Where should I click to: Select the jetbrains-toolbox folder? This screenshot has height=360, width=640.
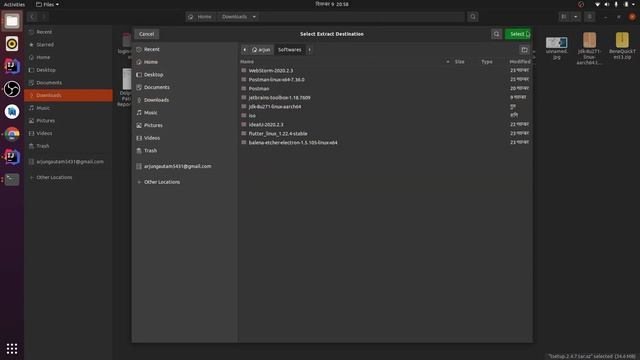(x=385, y=98)
